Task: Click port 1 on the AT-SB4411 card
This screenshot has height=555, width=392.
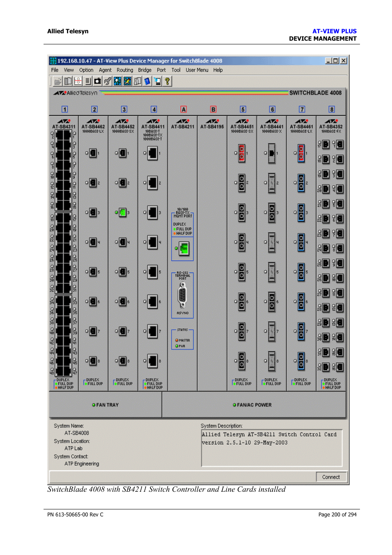Action: pos(153,153)
